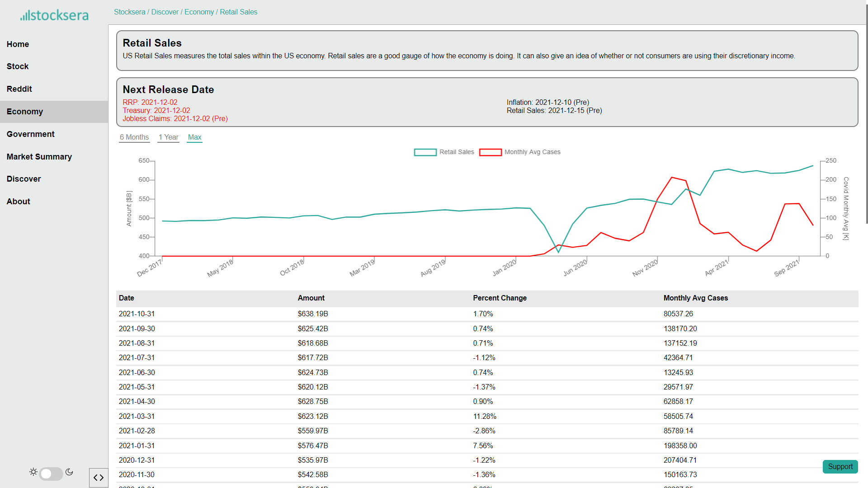Select the Max range tab
Image resolution: width=868 pixels, height=488 pixels.
click(x=194, y=137)
